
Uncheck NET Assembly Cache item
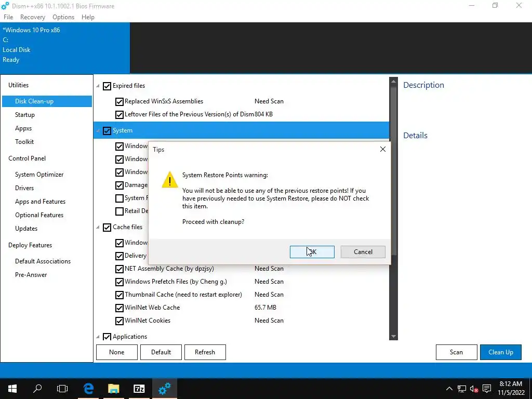coord(119,269)
